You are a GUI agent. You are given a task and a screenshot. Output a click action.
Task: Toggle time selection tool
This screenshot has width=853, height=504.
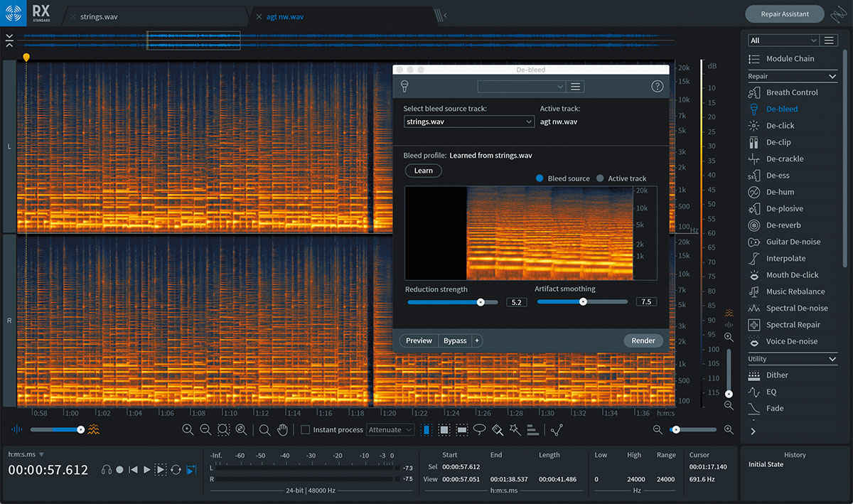(x=426, y=429)
